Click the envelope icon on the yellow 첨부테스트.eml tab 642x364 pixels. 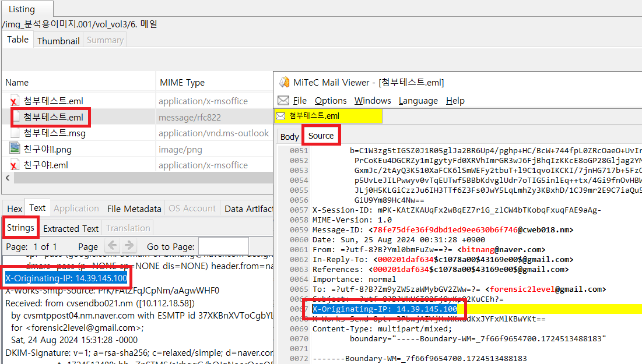pyautogui.click(x=281, y=116)
